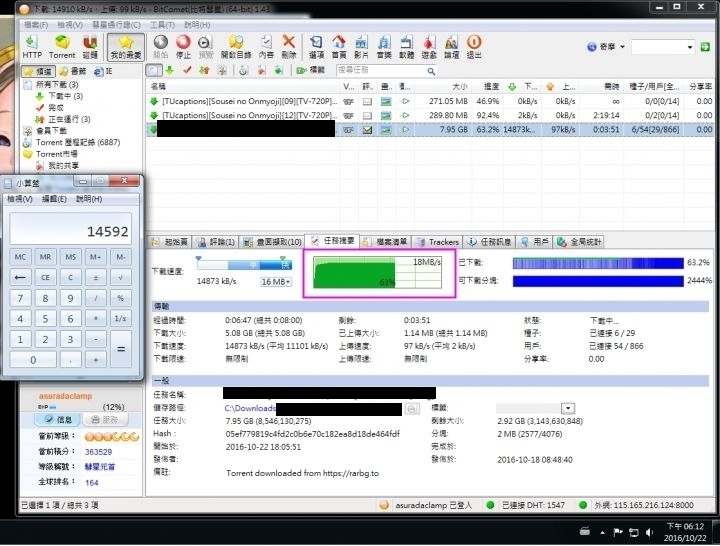Viewport: 720px width, 546px height.
Task: Click the equals button in Calculator
Action: click(121, 349)
